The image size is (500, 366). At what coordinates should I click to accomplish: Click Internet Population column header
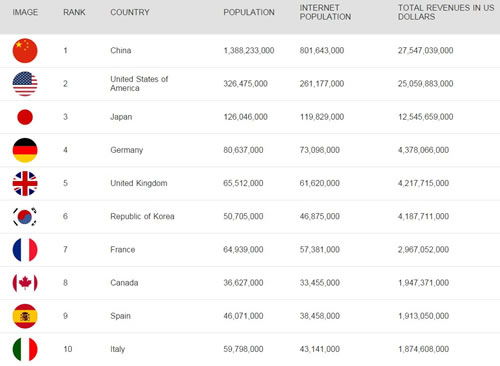pyautogui.click(x=325, y=12)
